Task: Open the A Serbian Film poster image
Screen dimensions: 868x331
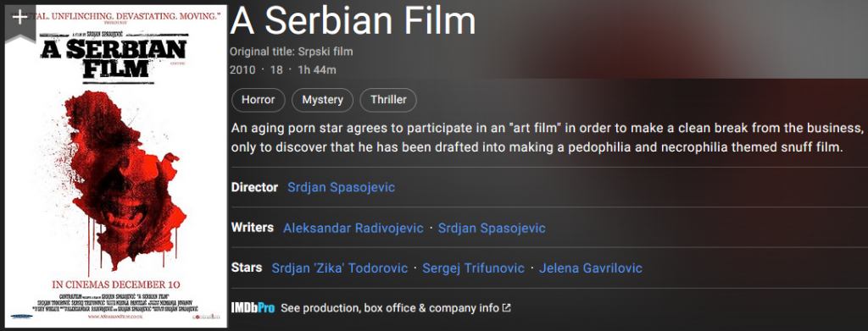Action: 116,166
